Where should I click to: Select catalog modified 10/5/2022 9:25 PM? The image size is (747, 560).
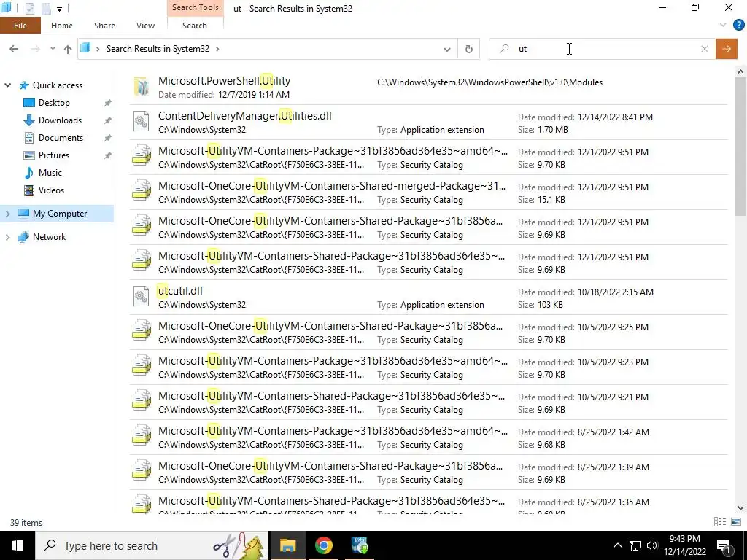click(x=428, y=332)
